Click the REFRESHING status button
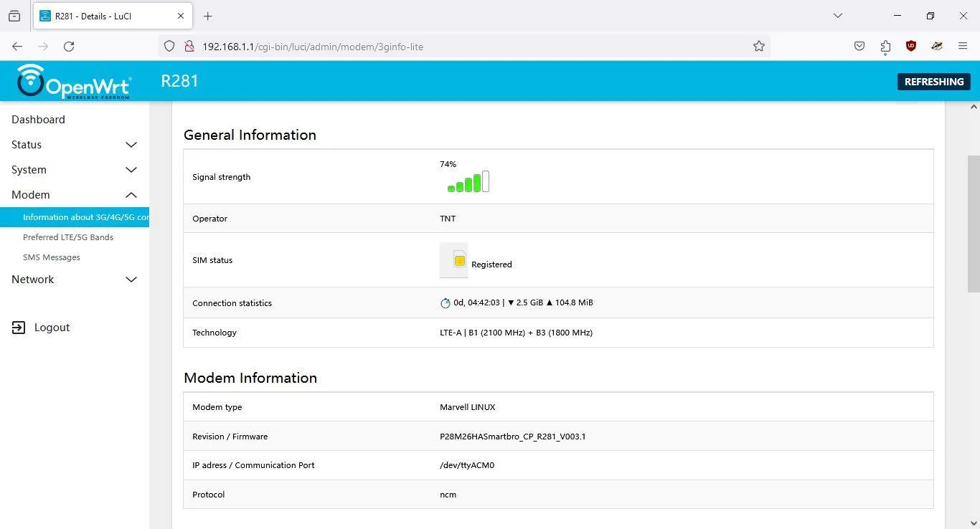This screenshot has height=529, width=980. (934, 82)
